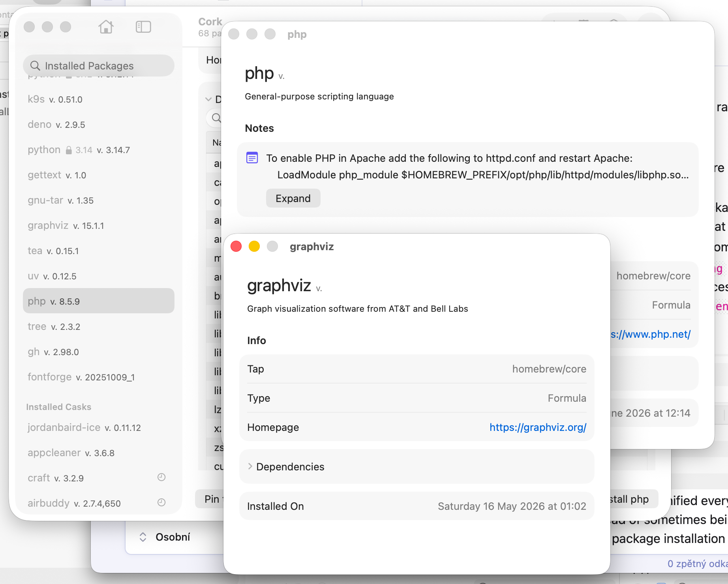The image size is (728, 584).
Task: Open the www.php.net homepage link
Action: pyautogui.click(x=651, y=334)
